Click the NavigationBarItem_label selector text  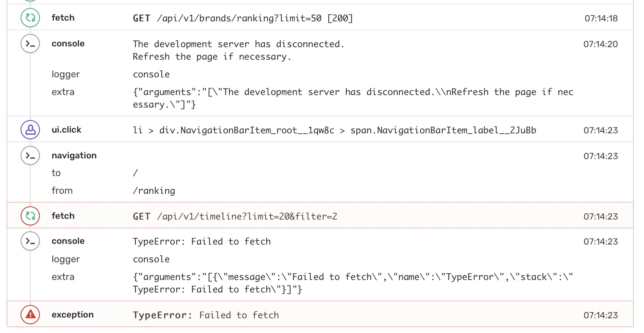coord(443,130)
